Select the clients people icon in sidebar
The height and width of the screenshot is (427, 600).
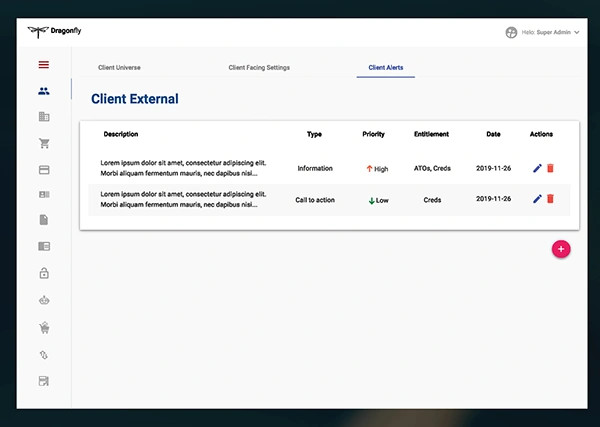point(44,91)
